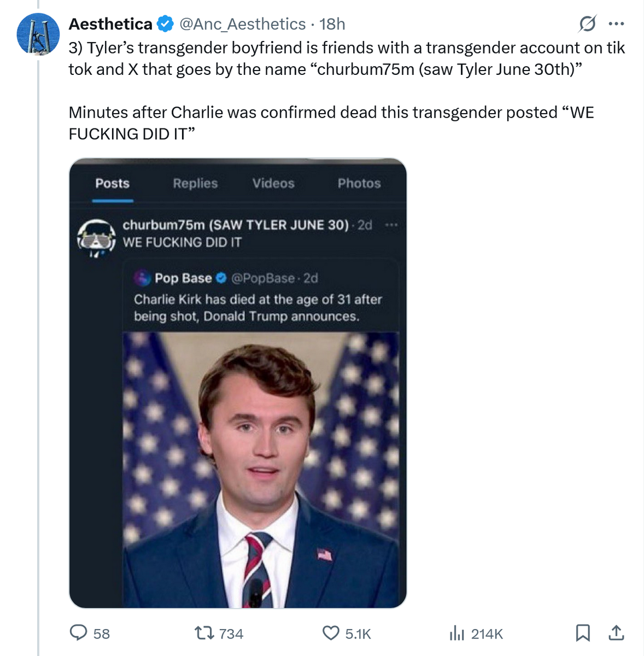Open the 18h timestamp link
644x656 pixels.
(332, 24)
